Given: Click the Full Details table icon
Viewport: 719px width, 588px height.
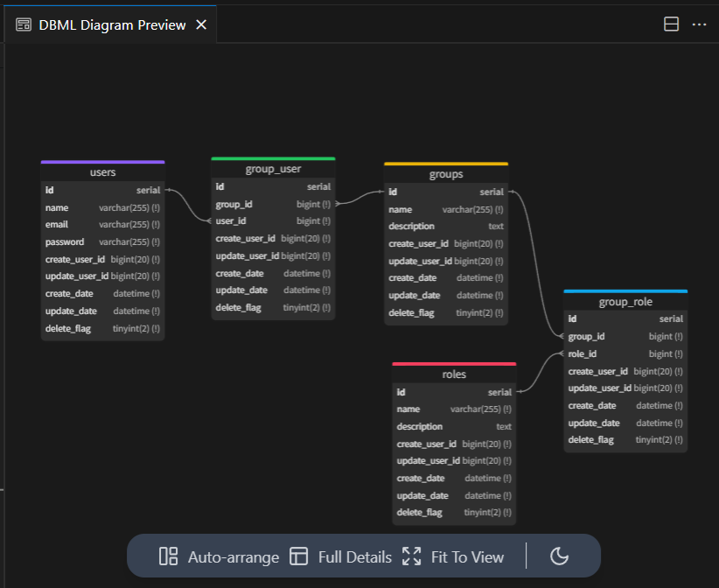Looking at the screenshot, I should point(299,556).
